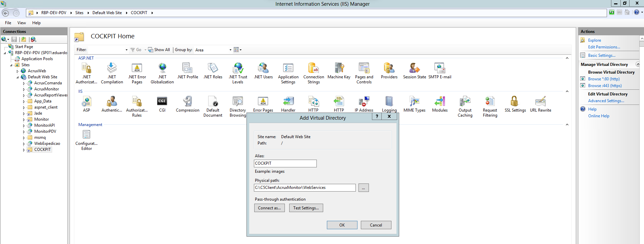Image resolution: width=644 pixels, height=244 pixels.
Task: Click the Connect as... button
Action: click(x=269, y=208)
